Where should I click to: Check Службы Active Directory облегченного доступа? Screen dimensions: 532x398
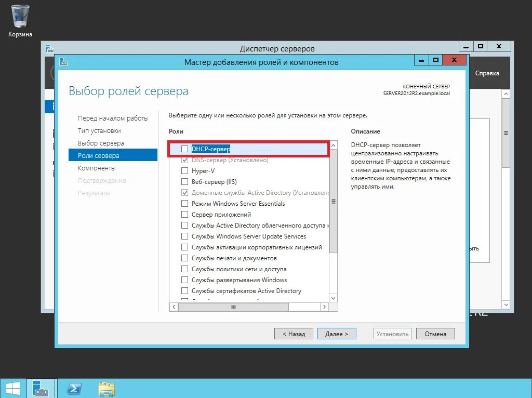point(184,225)
